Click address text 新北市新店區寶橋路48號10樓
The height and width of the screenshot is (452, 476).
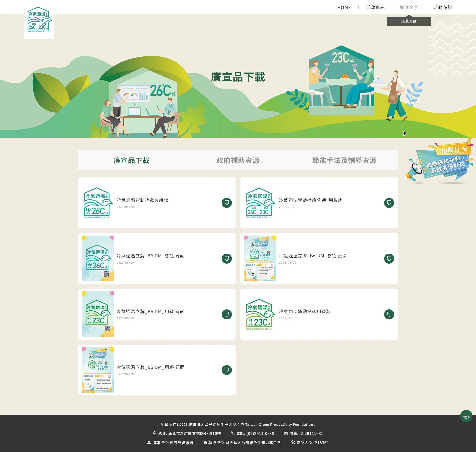point(195,434)
